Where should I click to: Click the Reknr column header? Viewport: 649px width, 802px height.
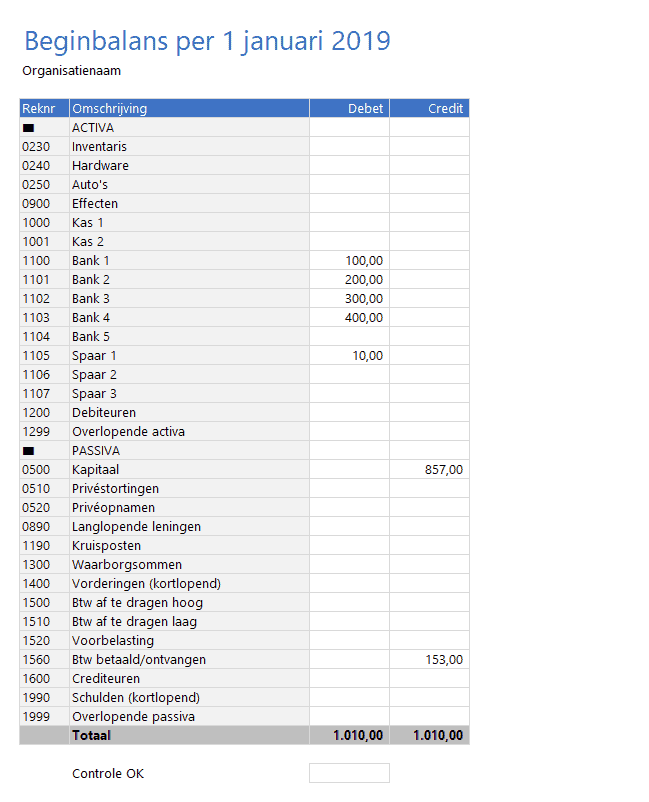pyautogui.click(x=43, y=109)
